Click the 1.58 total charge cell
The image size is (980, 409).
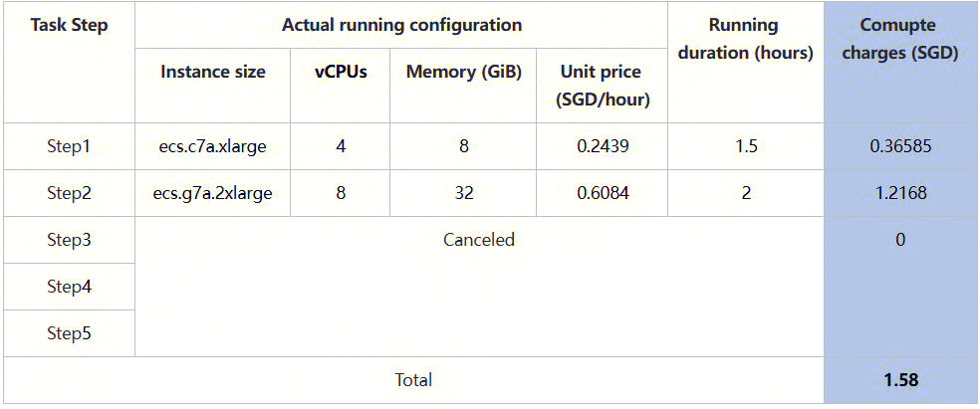[x=900, y=380]
